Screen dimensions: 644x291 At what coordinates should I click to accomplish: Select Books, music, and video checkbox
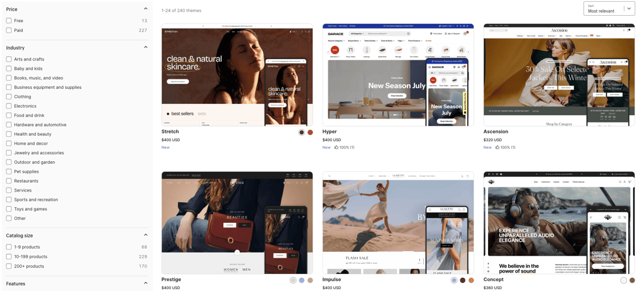coord(9,78)
